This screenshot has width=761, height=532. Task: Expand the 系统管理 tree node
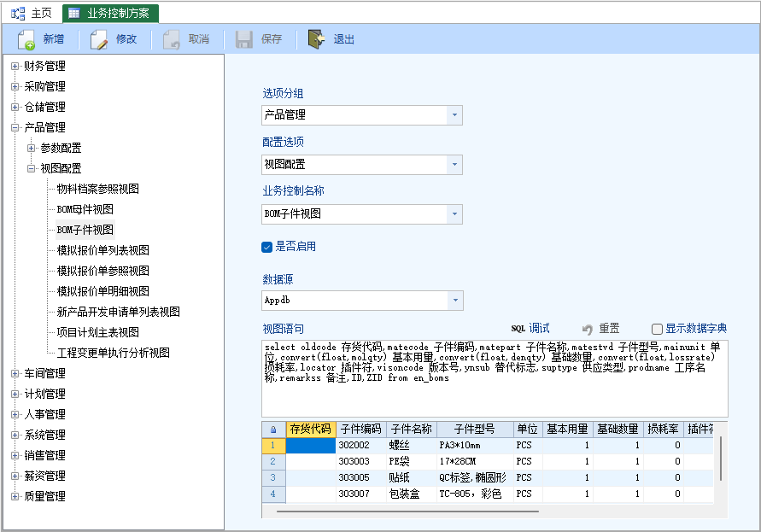15,435
